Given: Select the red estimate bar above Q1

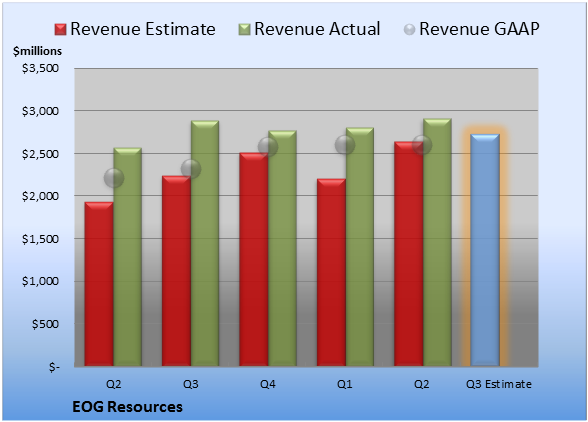Looking at the screenshot, I should tap(331, 272).
